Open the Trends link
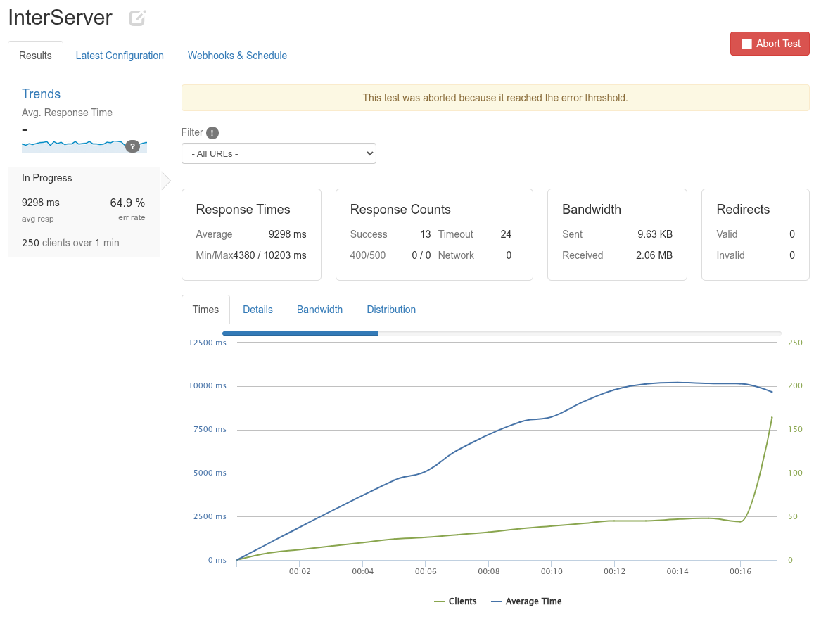The width and height of the screenshot is (840, 631). click(x=41, y=94)
